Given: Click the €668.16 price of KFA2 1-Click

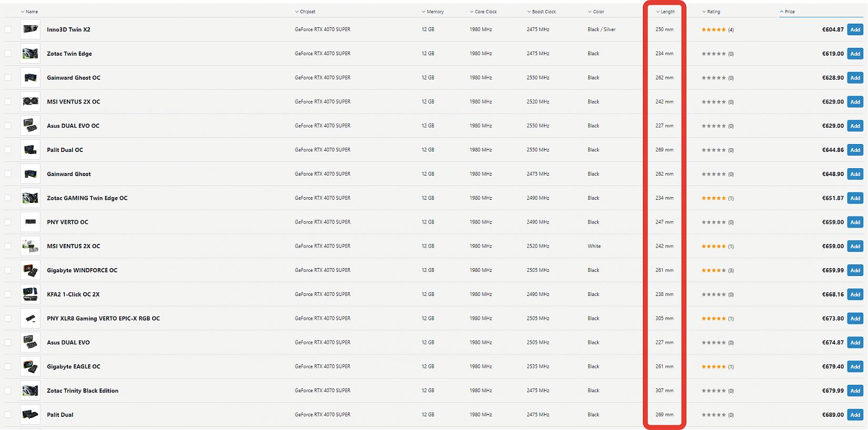Looking at the screenshot, I should click(x=833, y=294).
